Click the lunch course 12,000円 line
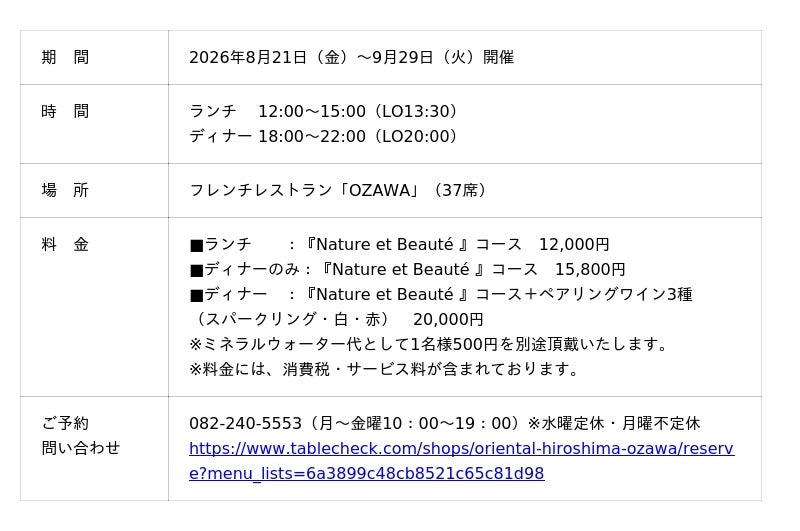The width and height of the screenshot is (800, 531). click(399, 244)
